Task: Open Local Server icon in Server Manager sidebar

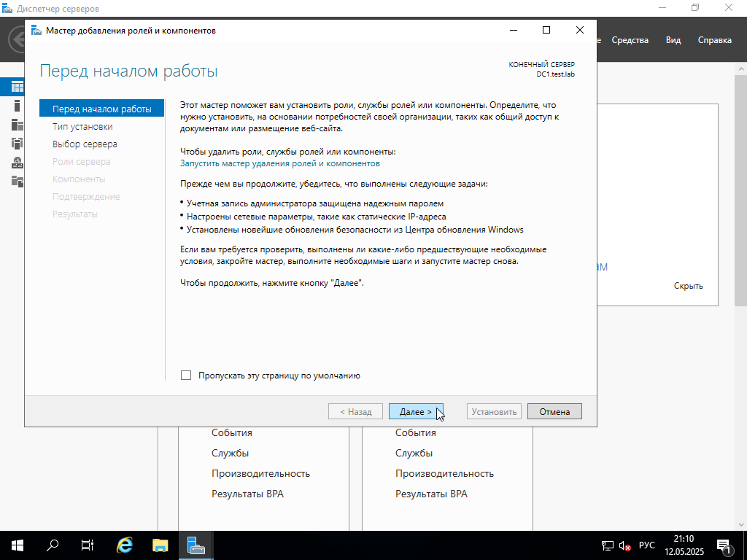Action: pyautogui.click(x=18, y=106)
